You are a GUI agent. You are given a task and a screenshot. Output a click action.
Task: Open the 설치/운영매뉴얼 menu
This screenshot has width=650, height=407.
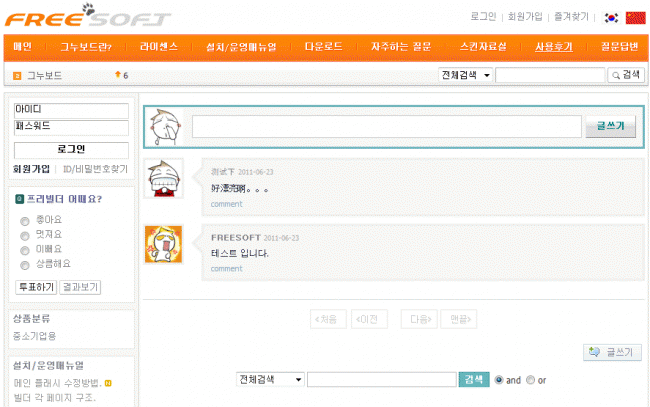click(x=241, y=46)
